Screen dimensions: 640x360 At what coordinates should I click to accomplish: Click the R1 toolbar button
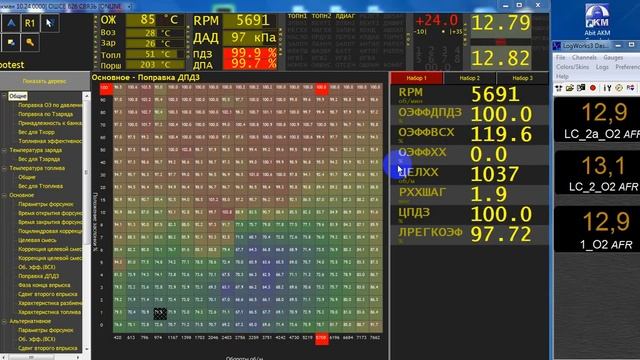click(30, 23)
